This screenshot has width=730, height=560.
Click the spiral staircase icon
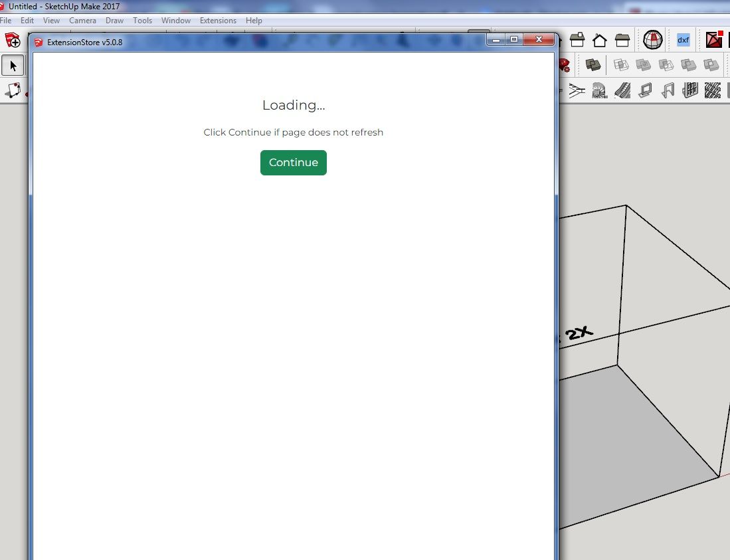pyautogui.click(x=600, y=90)
